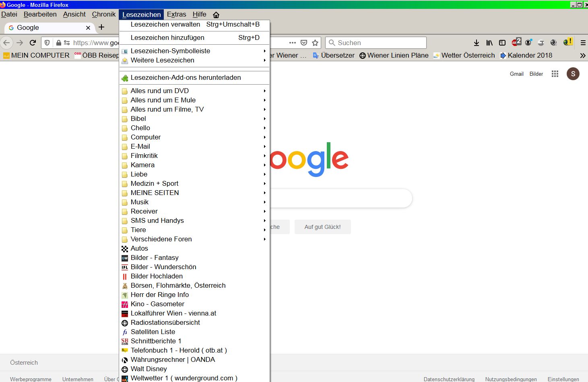Expand the MEINE SEITEN folder
The height and width of the screenshot is (382, 588).
click(x=195, y=193)
